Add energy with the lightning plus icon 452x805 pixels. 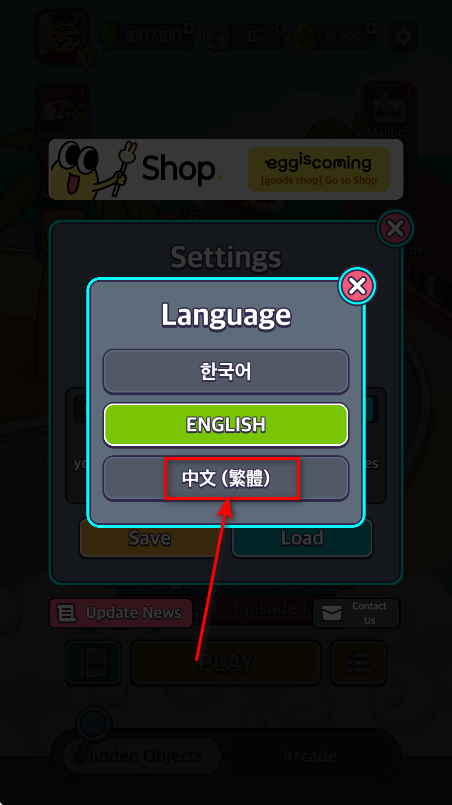tap(190, 28)
